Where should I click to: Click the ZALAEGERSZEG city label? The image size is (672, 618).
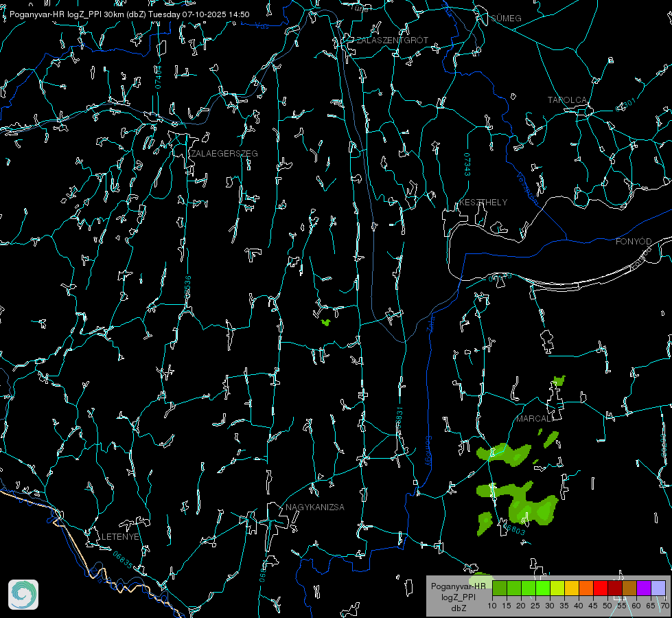tap(224, 154)
